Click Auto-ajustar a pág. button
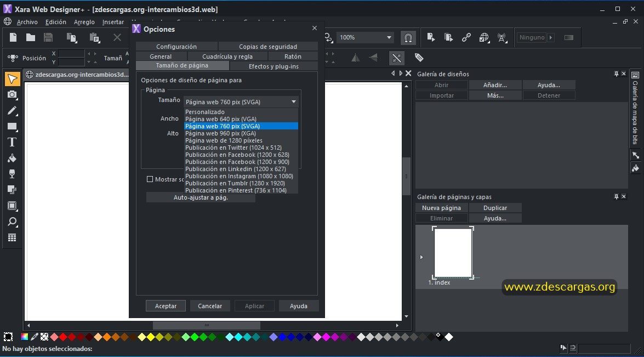 click(201, 197)
